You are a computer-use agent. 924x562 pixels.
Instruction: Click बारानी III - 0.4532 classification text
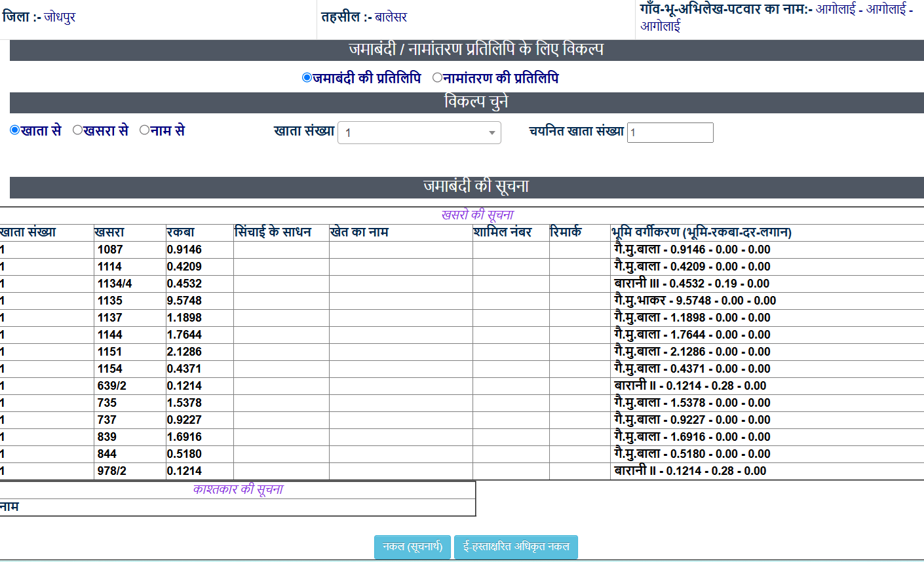(x=691, y=284)
